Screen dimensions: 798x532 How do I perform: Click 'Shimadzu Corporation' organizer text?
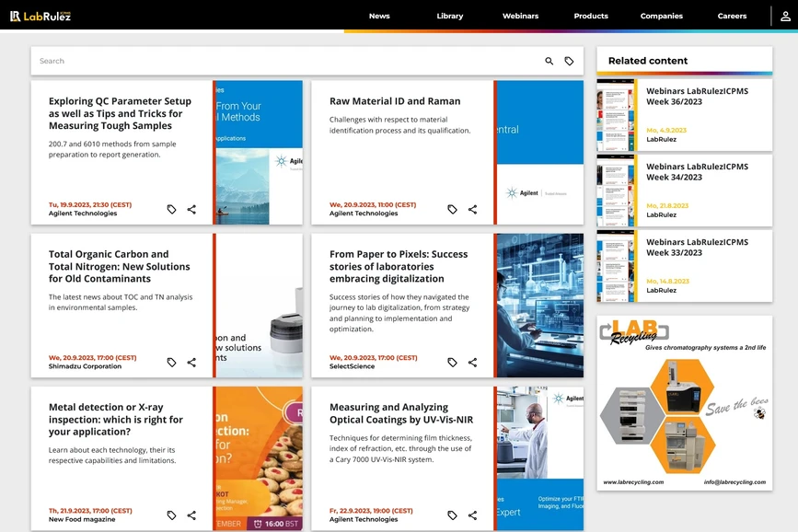[85, 366]
